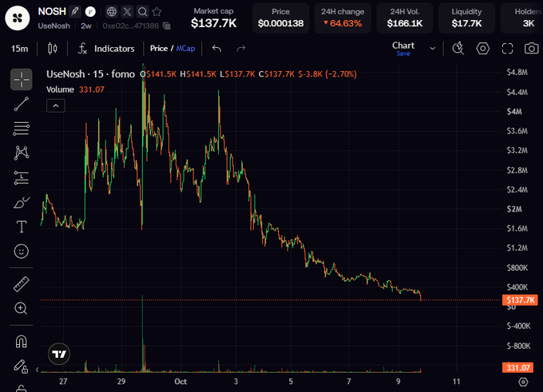
Task: Click the Holders 3K stat card
Action: coord(521,18)
